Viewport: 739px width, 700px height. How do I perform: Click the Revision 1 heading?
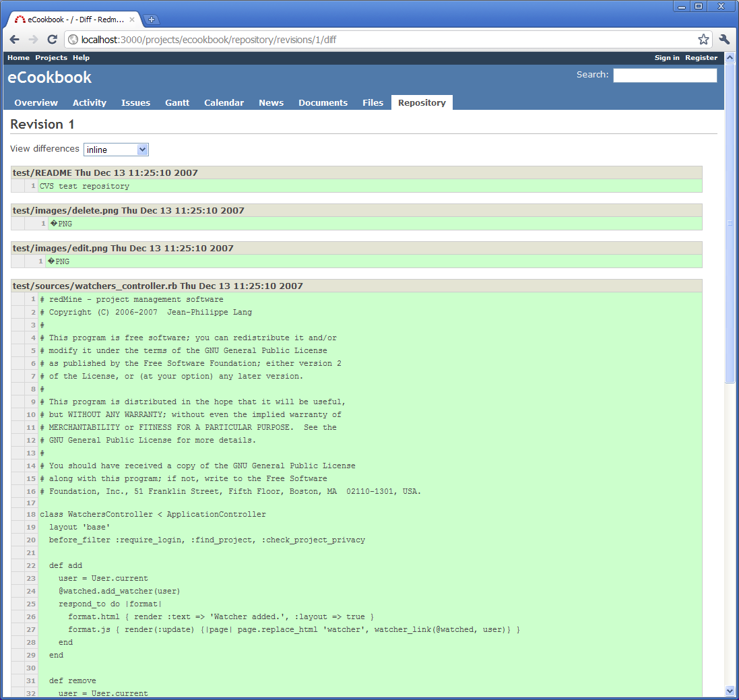42,125
